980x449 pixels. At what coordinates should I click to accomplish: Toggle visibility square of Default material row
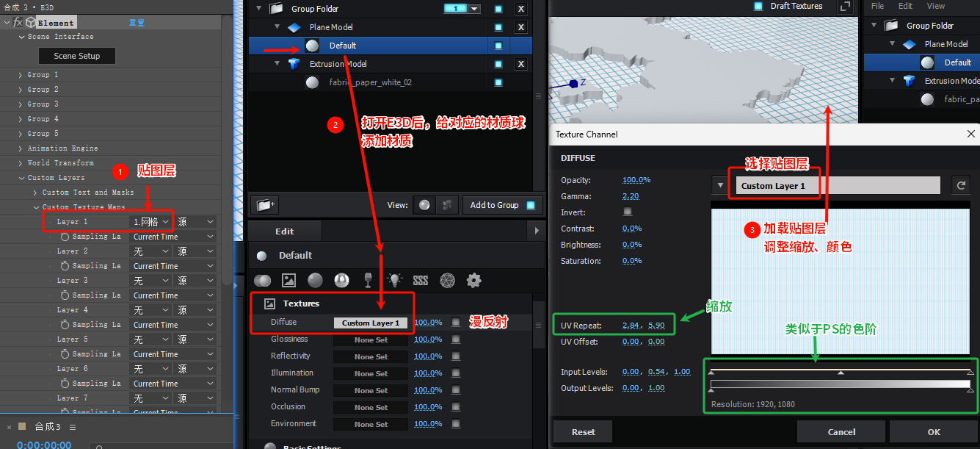tap(498, 46)
